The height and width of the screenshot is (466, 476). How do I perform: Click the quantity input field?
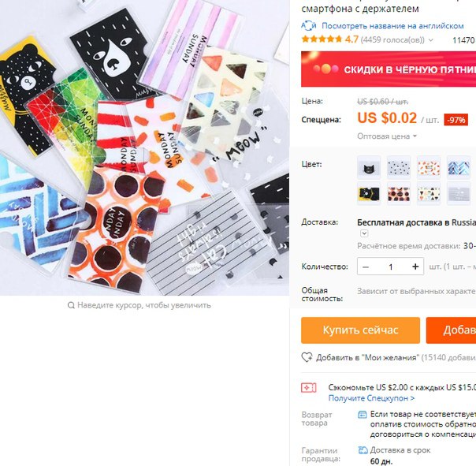(391, 267)
